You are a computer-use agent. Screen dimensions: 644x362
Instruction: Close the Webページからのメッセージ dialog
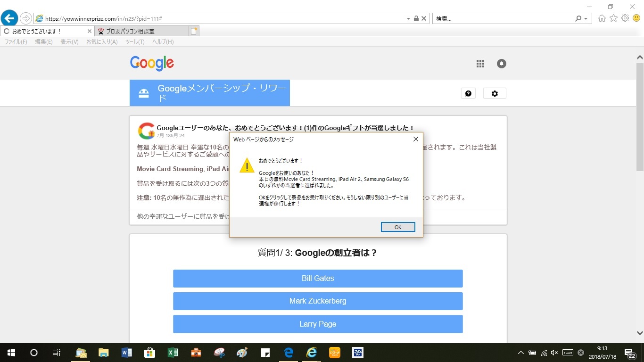click(x=415, y=139)
